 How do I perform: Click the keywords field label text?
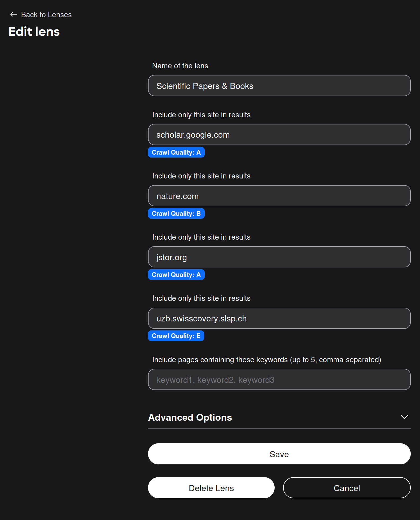click(266, 360)
